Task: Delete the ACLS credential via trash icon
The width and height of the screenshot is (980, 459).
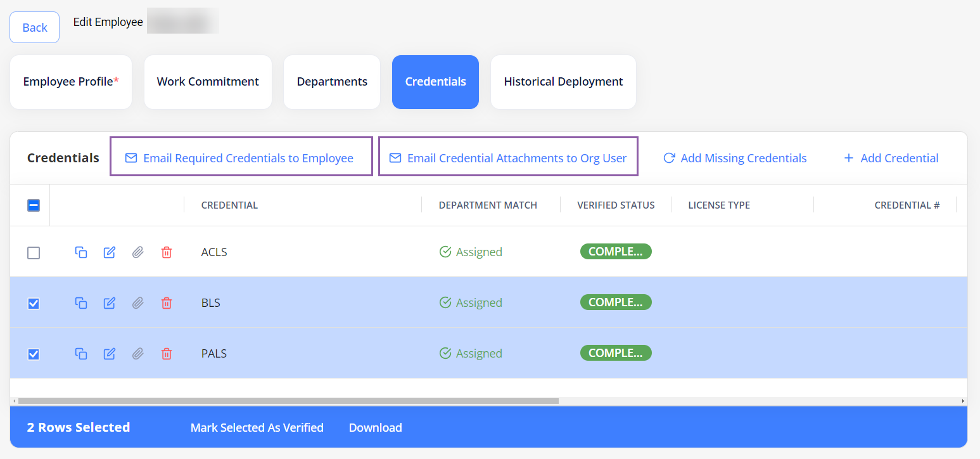Action: click(x=167, y=252)
